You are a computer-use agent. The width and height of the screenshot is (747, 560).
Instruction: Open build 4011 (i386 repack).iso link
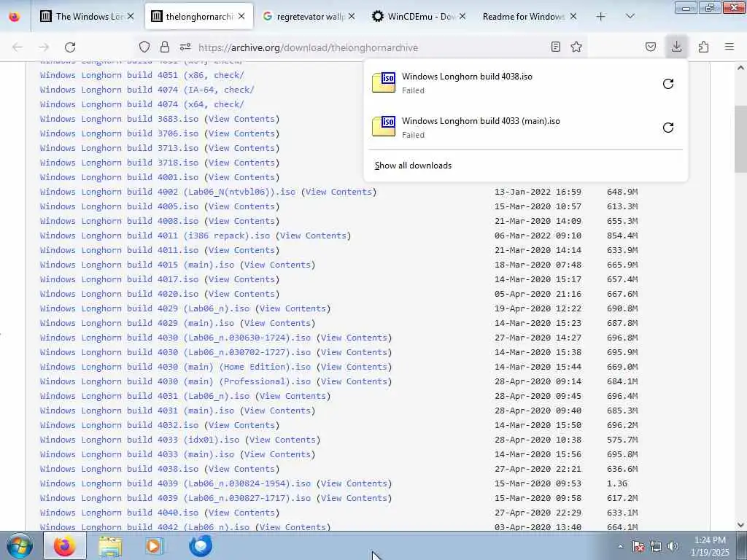pos(155,236)
